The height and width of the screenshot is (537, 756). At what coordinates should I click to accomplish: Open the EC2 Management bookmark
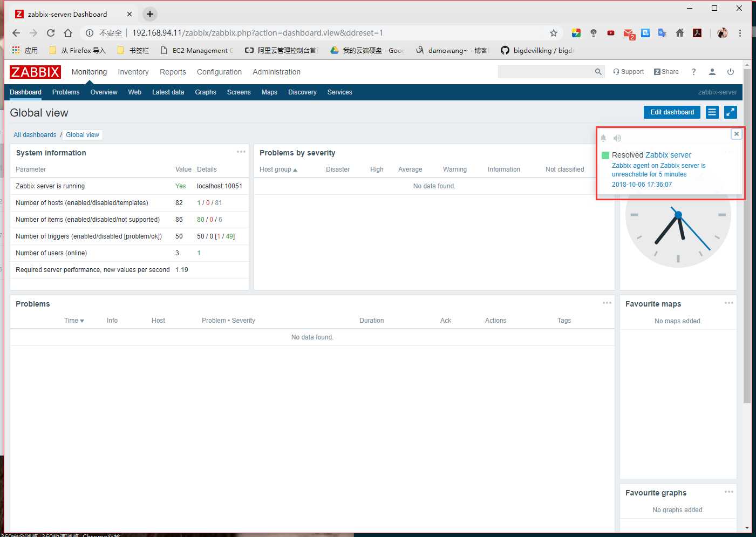click(197, 50)
